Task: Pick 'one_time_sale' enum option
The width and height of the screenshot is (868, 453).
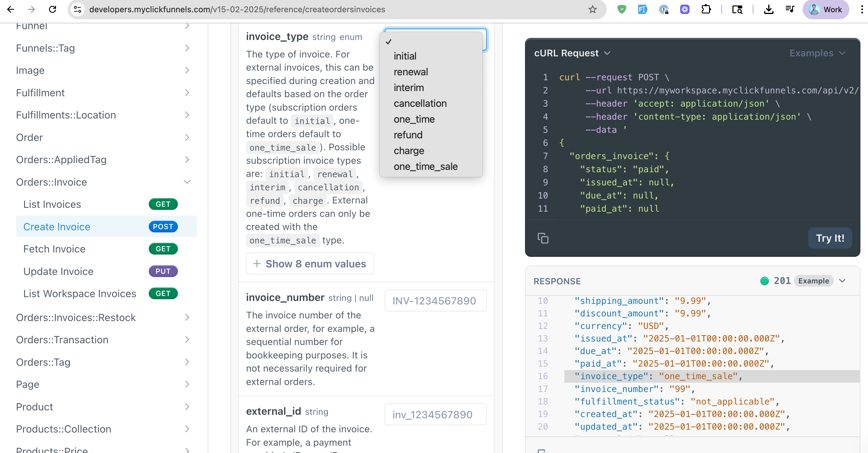Action: coord(425,166)
